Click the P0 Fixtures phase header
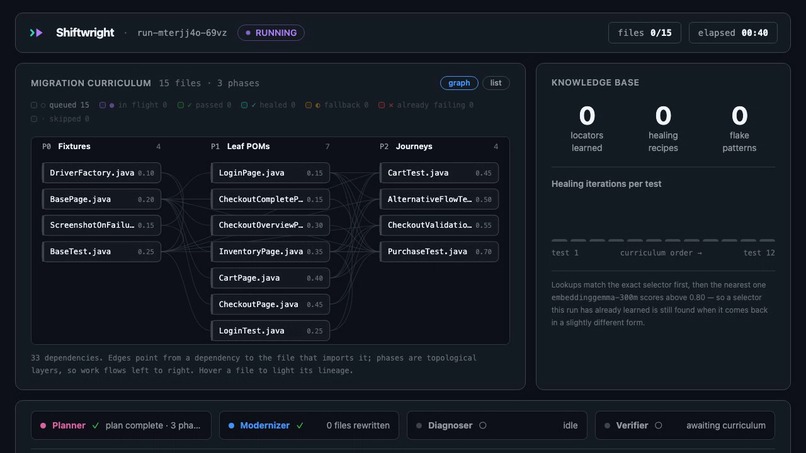The width and height of the screenshot is (806, 453). pos(101,147)
